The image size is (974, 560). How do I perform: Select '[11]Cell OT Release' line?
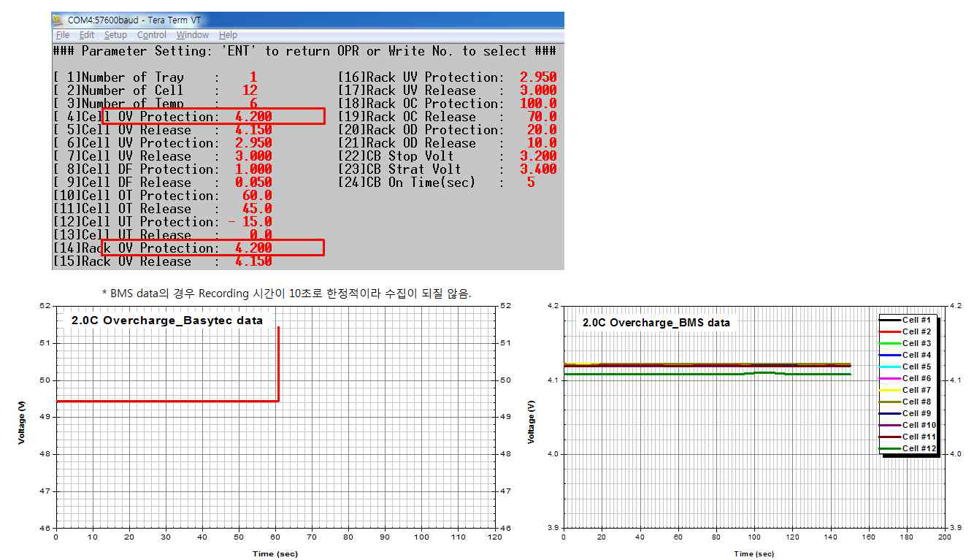[163, 209]
